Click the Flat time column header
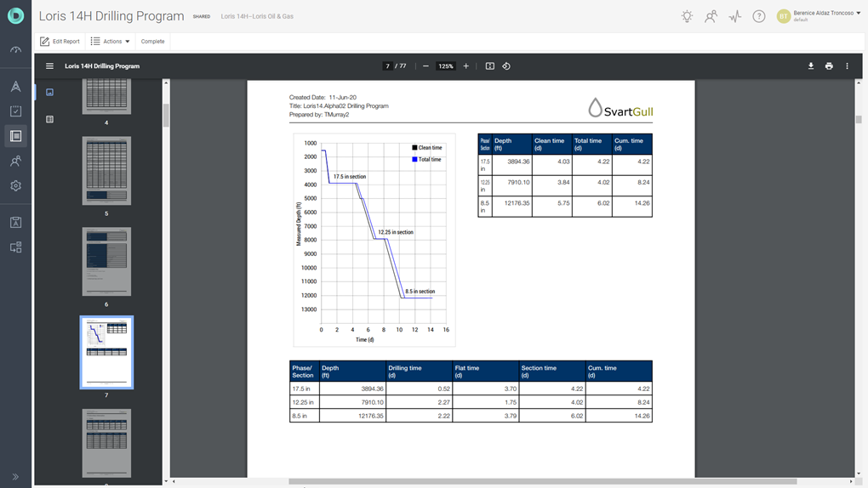The width and height of the screenshot is (868, 488). [x=485, y=372]
